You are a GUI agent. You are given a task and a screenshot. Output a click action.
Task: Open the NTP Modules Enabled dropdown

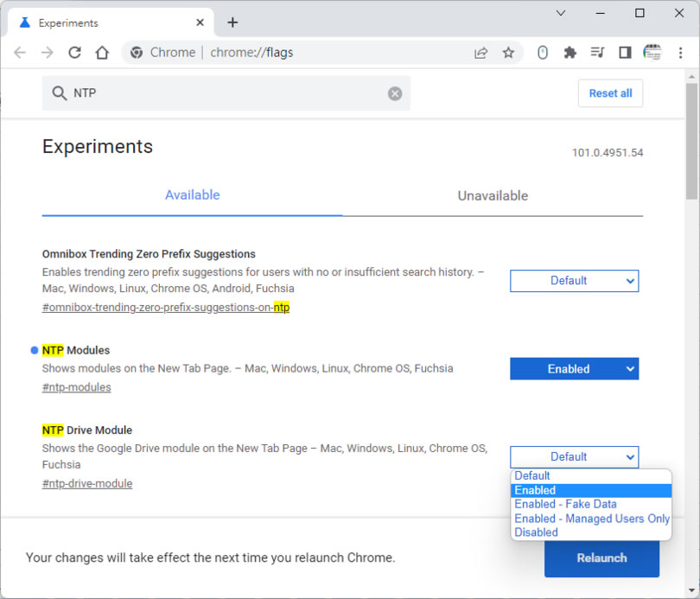tap(574, 369)
